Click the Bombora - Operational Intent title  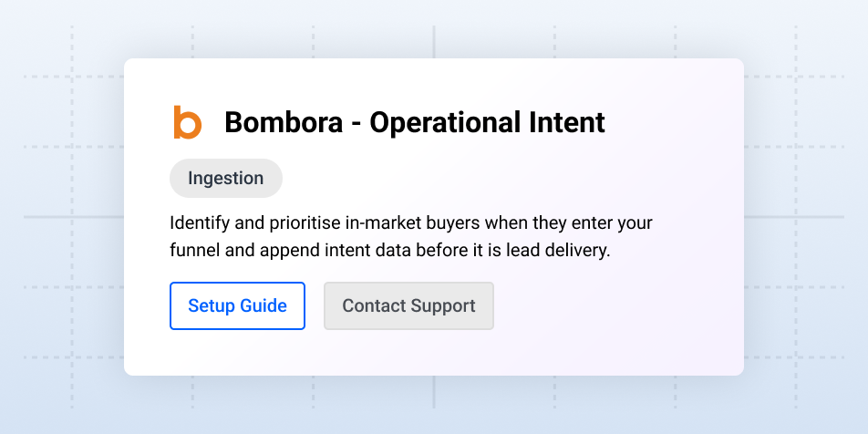[x=414, y=122]
